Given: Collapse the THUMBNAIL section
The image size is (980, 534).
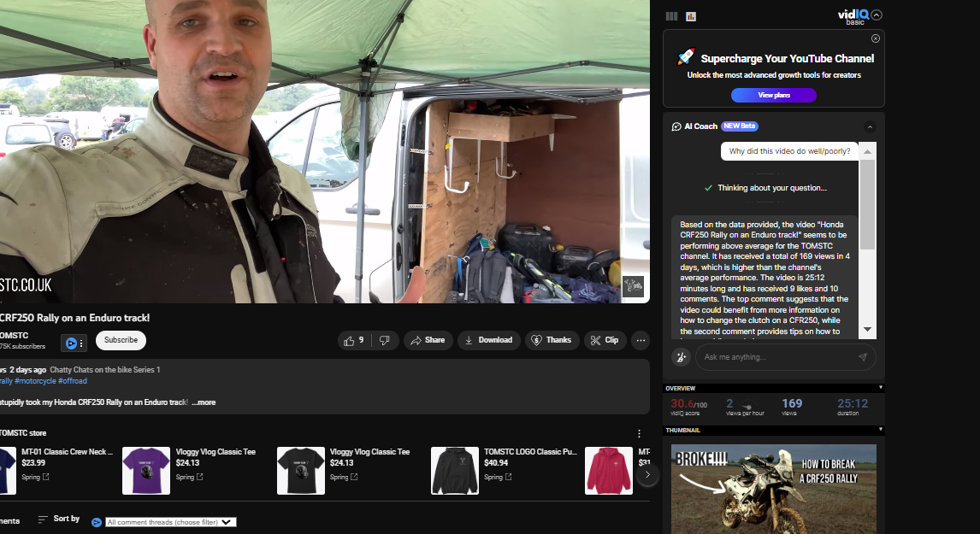Looking at the screenshot, I should pyautogui.click(x=880, y=429).
